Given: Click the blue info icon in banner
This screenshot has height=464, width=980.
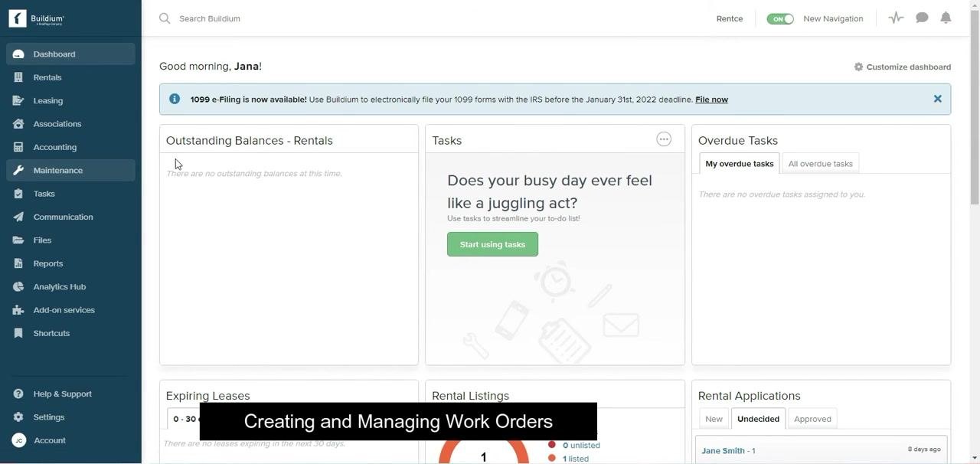Looking at the screenshot, I should click(x=175, y=99).
